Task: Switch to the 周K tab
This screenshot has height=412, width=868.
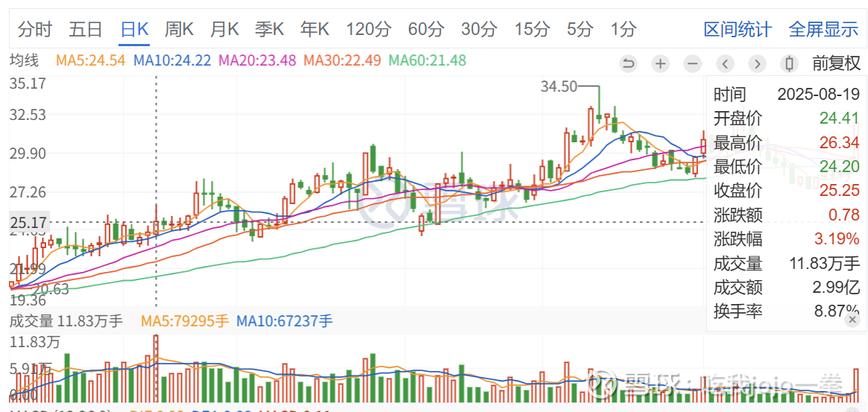Action: (x=179, y=30)
